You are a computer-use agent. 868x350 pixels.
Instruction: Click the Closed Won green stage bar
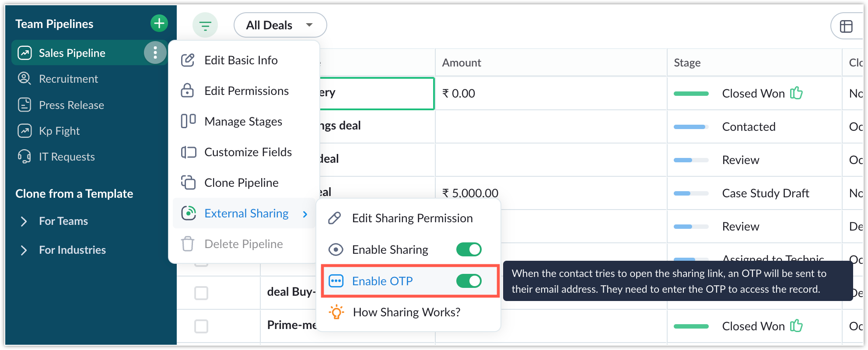691,94
